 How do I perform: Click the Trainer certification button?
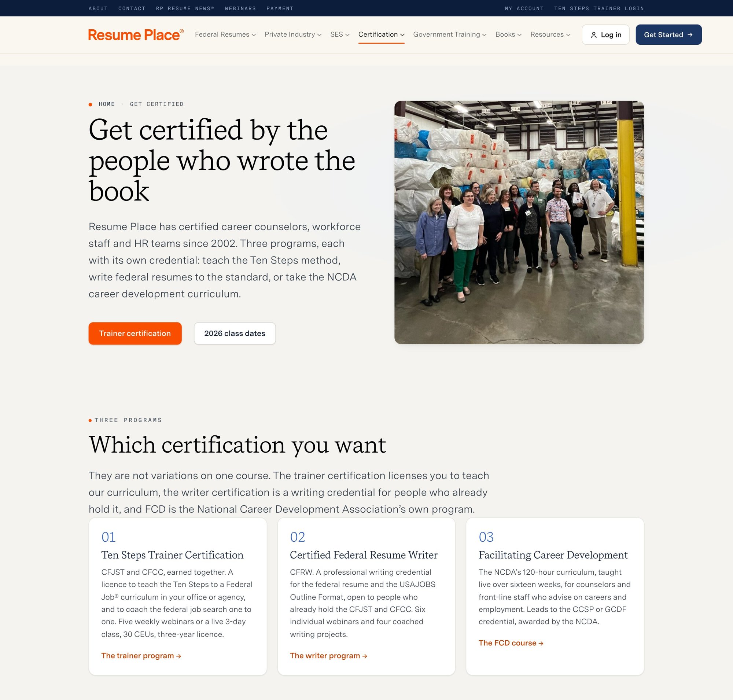[135, 333]
